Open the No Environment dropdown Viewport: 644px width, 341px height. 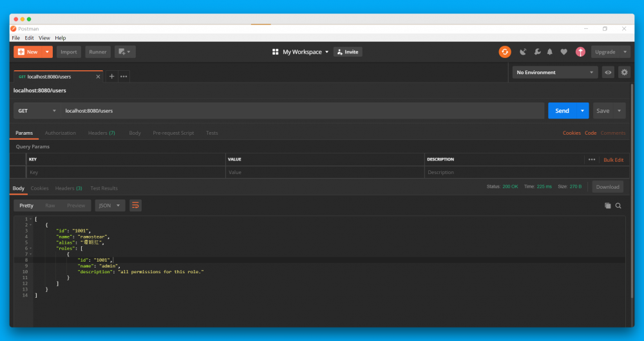pos(555,72)
